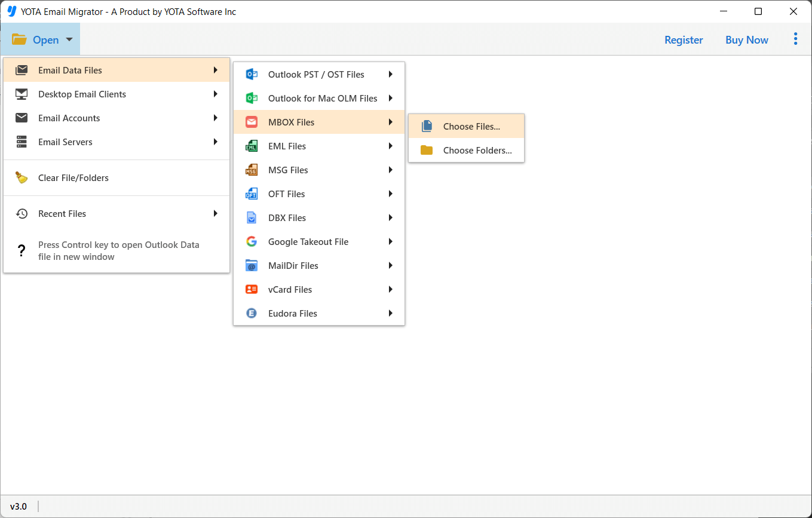Click the Choose Folders yellow folder icon
Image resolution: width=812 pixels, height=518 pixels.
coord(427,150)
